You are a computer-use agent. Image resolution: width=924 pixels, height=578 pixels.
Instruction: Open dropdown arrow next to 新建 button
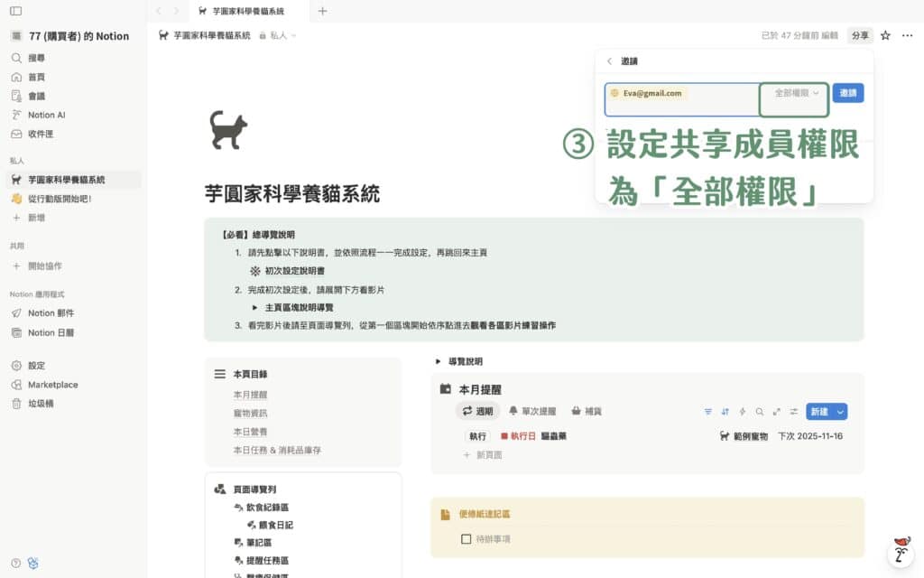[x=841, y=411]
